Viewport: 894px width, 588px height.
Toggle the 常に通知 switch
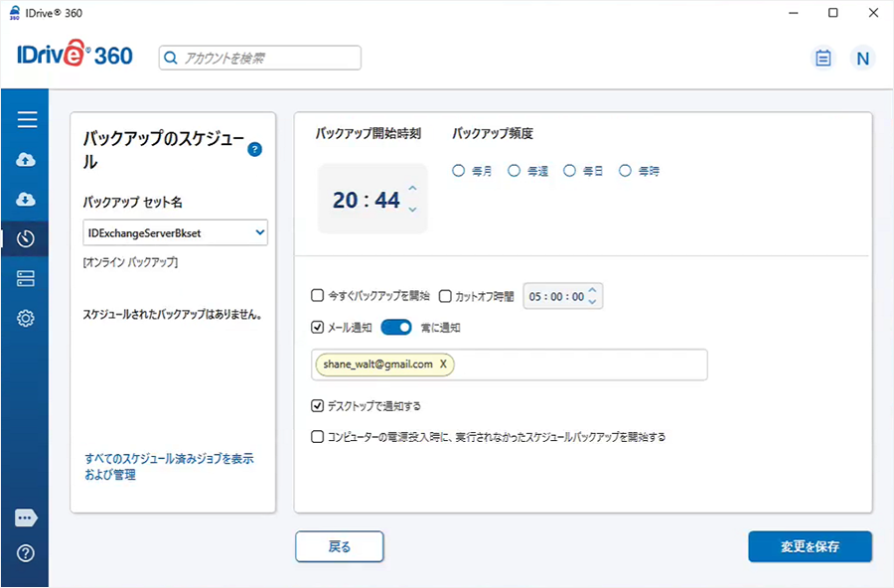pyautogui.click(x=396, y=327)
